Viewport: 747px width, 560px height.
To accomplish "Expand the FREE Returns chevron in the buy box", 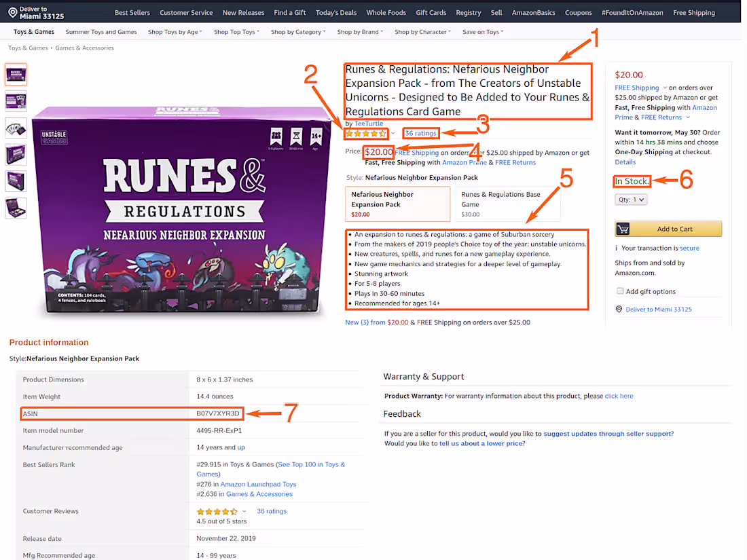I will tap(688, 117).
